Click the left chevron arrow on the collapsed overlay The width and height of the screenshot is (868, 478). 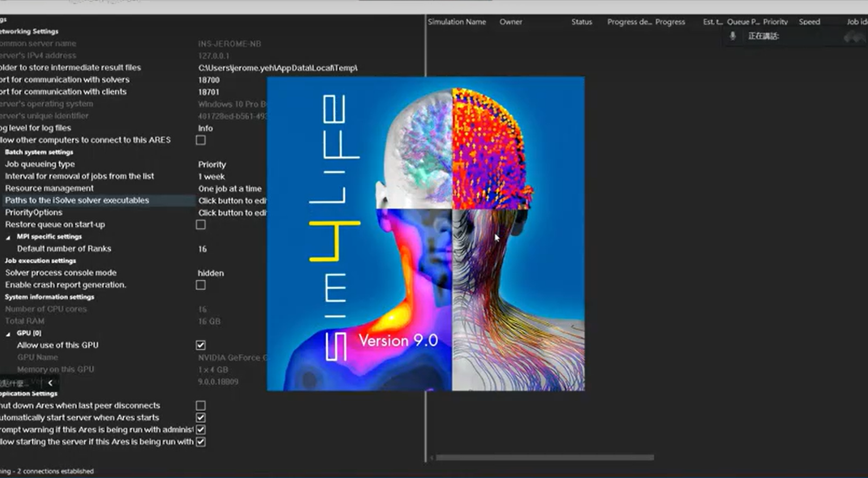50,383
